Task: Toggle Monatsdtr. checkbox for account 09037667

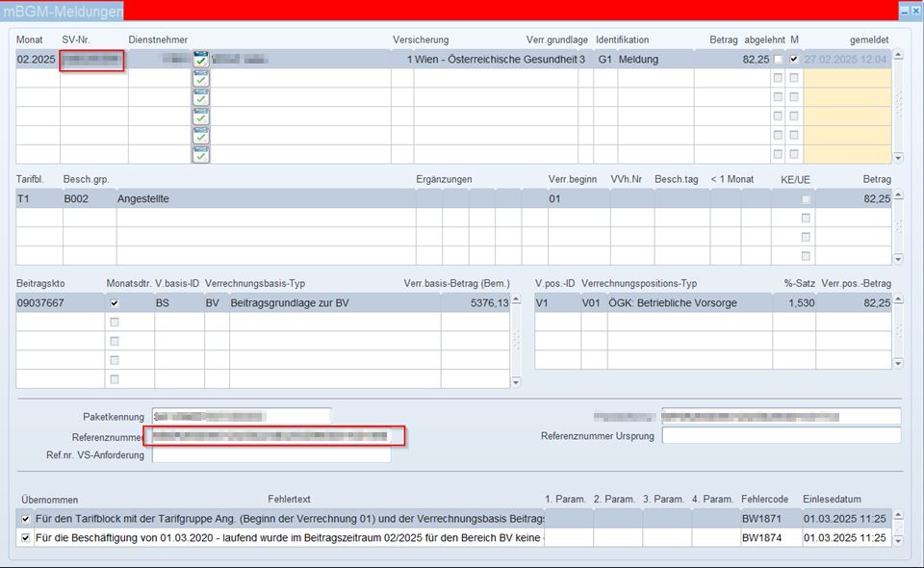Action: coord(115,302)
